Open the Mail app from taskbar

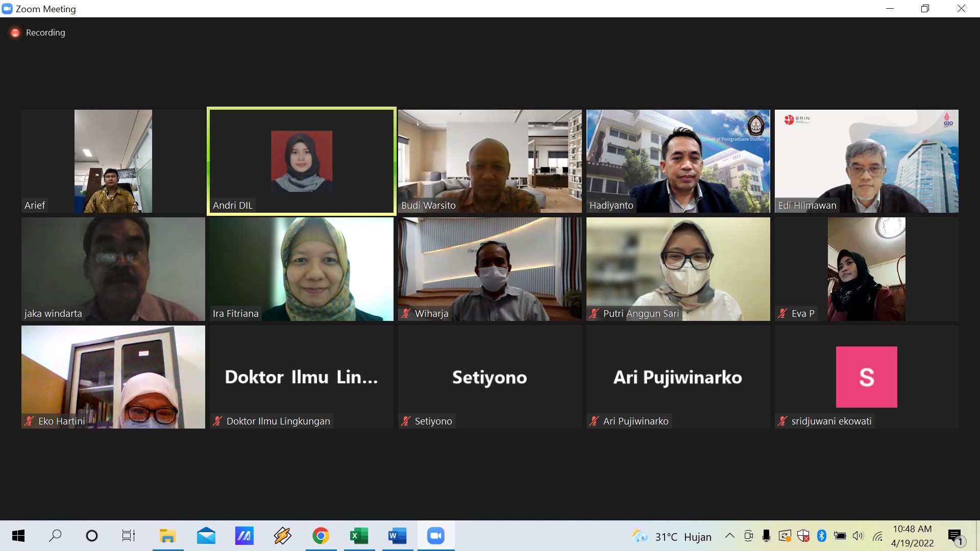206,536
